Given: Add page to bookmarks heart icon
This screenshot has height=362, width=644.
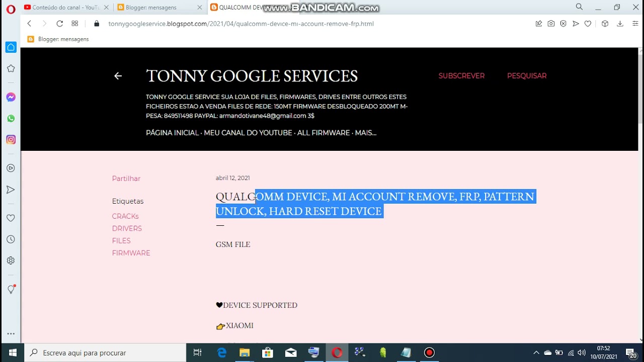Looking at the screenshot, I should [x=588, y=24].
